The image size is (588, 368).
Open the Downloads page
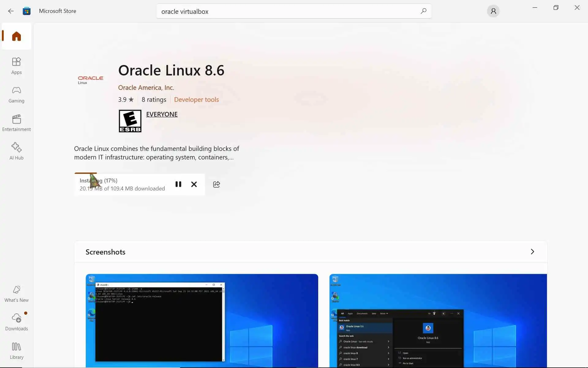[x=17, y=322]
